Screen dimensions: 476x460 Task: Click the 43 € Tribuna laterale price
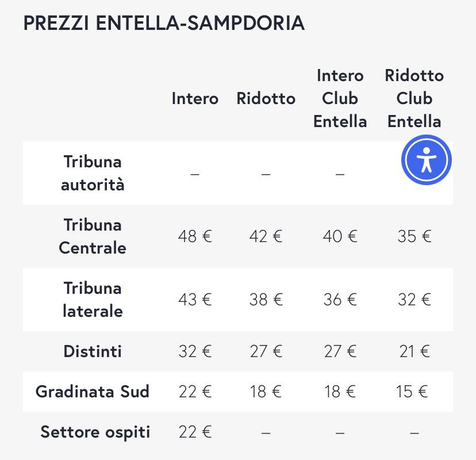[x=195, y=300]
